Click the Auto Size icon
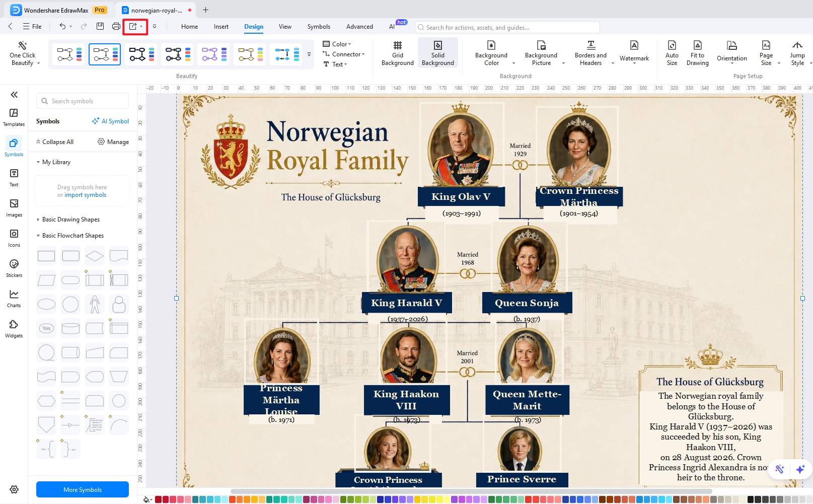The width and height of the screenshot is (813, 504). 672,45
